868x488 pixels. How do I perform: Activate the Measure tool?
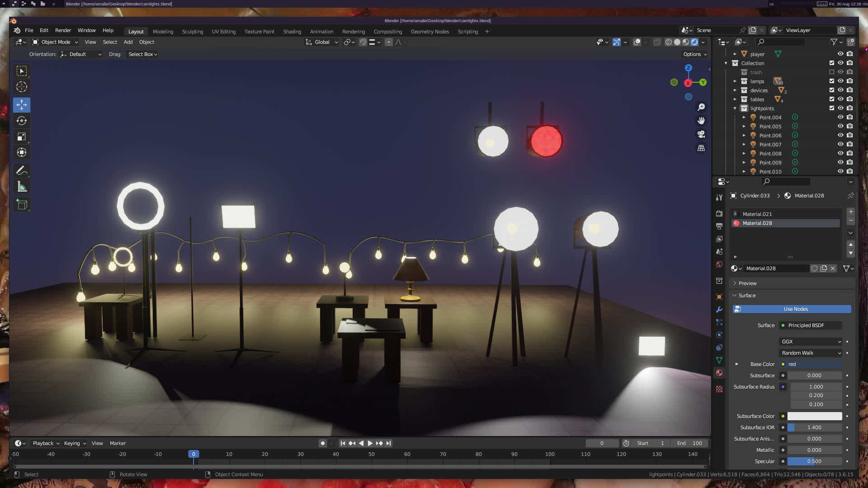(21, 187)
